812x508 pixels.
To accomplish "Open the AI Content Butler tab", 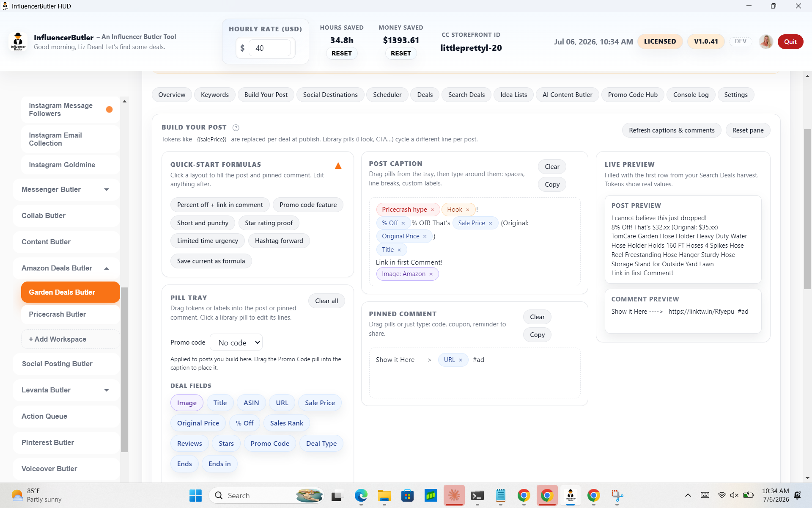I will (567, 95).
